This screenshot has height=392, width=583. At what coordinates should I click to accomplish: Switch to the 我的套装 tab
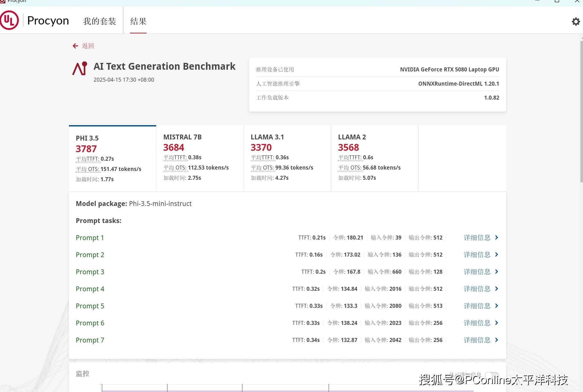(100, 21)
